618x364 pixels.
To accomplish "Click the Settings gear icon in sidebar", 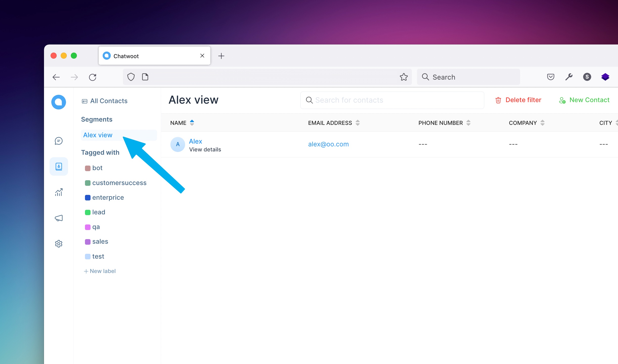I will (x=59, y=243).
